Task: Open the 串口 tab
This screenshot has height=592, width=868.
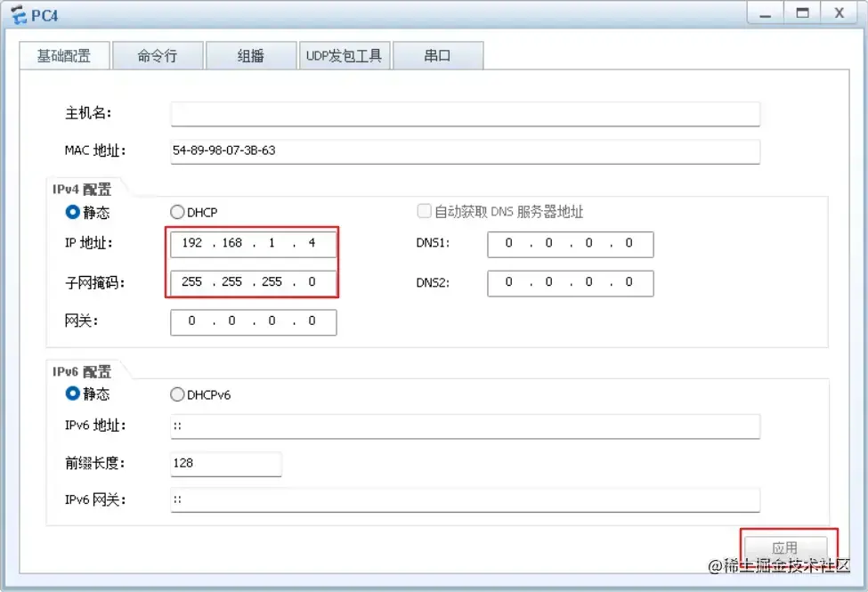Action: pos(438,56)
